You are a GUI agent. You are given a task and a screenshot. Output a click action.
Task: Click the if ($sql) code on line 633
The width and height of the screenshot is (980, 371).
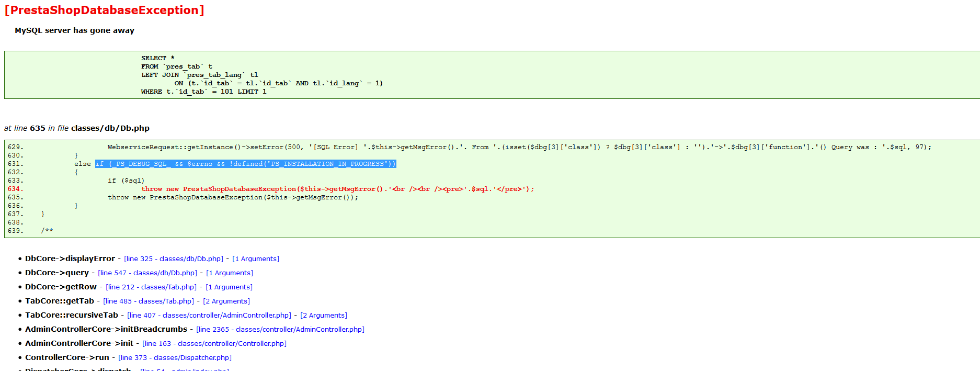point(126,181)
